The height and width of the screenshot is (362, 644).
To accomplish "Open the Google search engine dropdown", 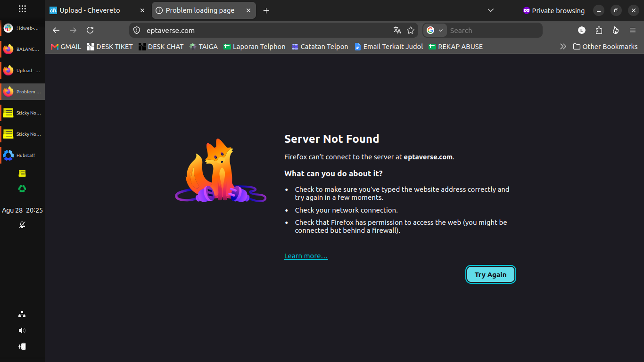I will coord(435,30).
